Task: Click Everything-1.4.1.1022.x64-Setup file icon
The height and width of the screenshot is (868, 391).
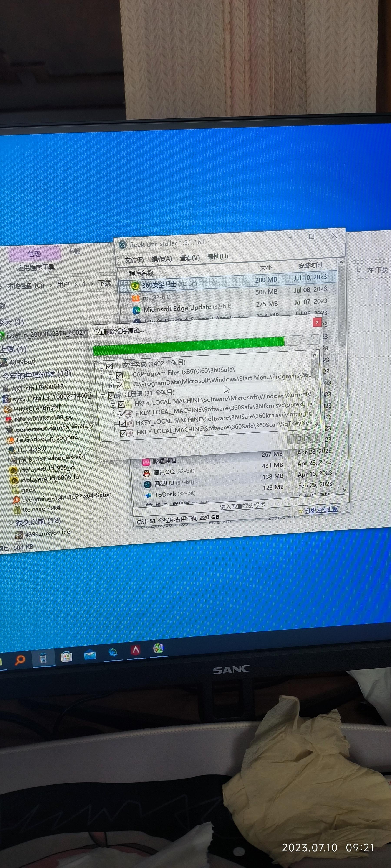Action: [16, 500]
